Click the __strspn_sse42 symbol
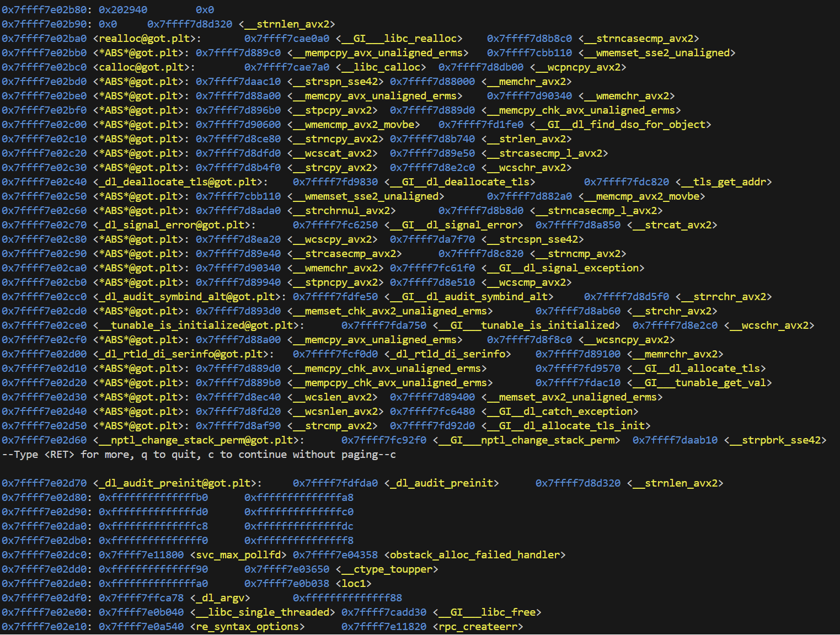Screen dimensions: 840x635 pyautogui.click(x=335, y=82)
